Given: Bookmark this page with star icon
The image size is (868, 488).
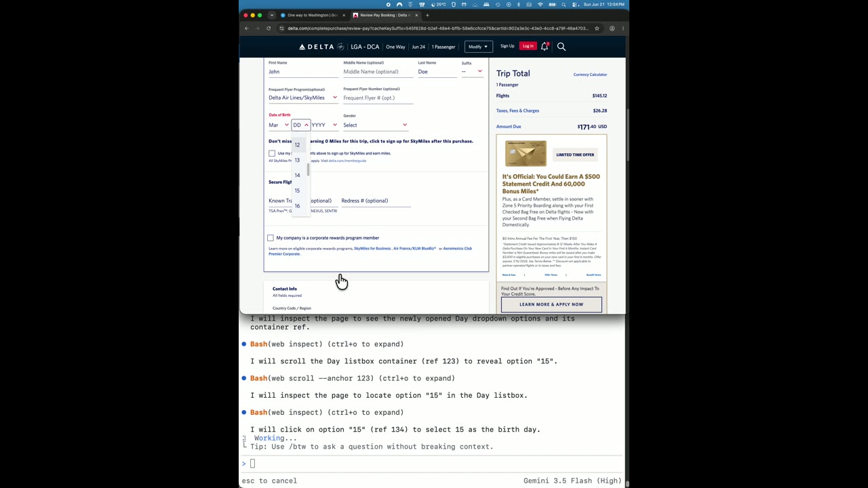Looking at the screenshot, I should click(597, 28).
